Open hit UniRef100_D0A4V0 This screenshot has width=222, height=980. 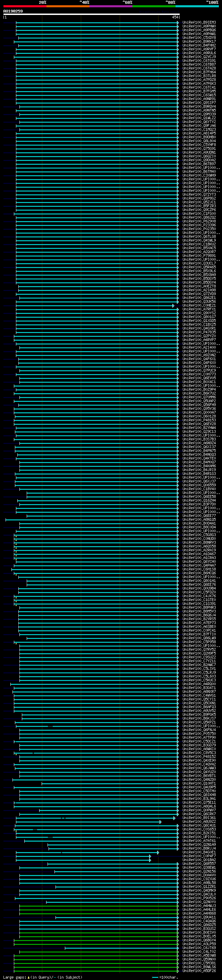tap(199, 875)
